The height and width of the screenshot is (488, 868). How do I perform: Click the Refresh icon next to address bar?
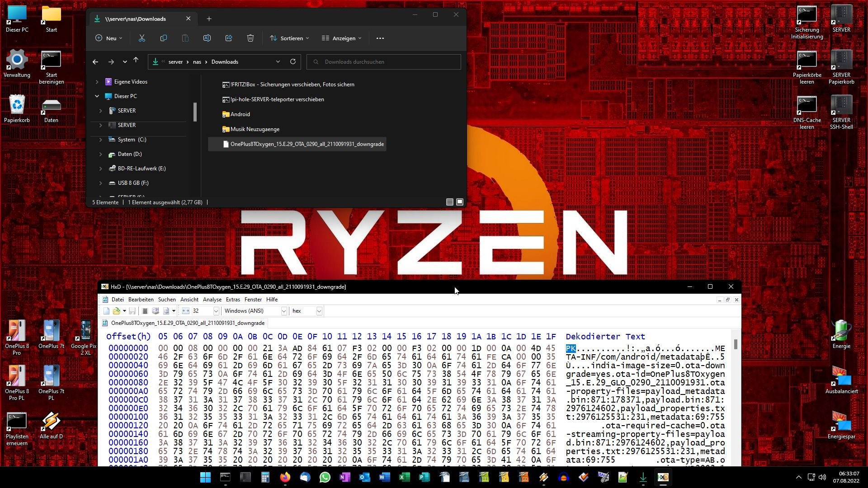293,62
